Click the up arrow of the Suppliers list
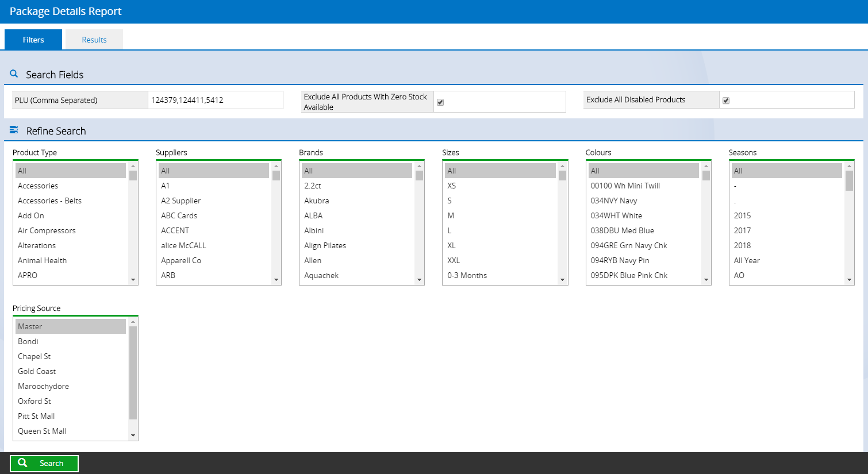This screenshot has height=474, width=868. click(x=276, y=166)
